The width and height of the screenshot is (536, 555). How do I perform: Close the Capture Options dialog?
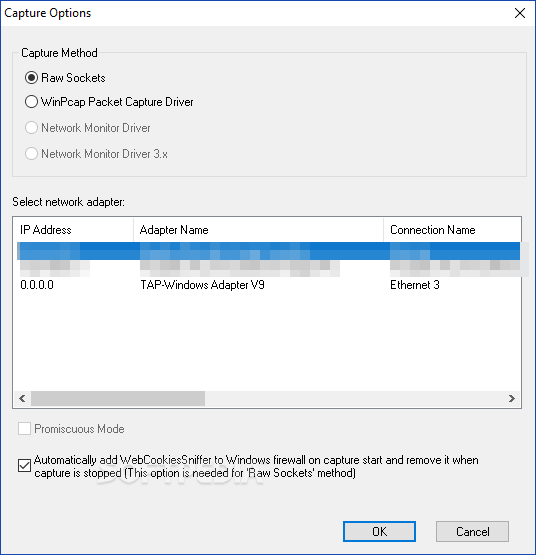pos(520,13)
